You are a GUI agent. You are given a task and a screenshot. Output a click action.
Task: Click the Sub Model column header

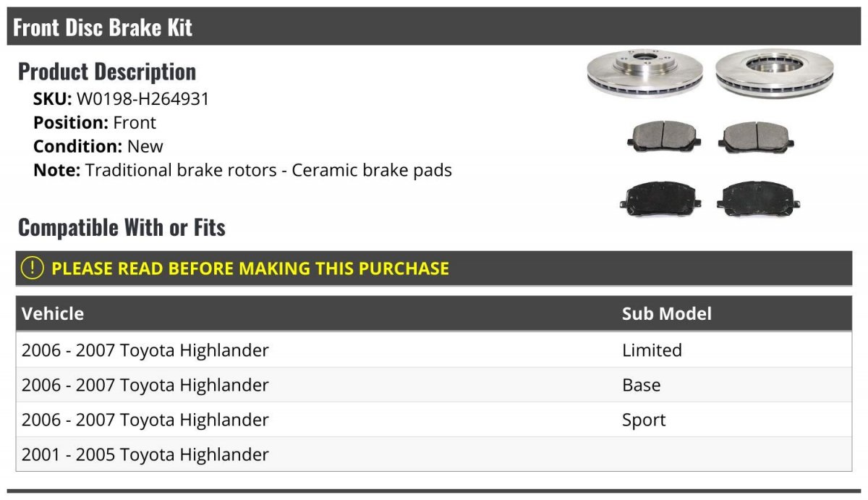[x=667, y=313]
